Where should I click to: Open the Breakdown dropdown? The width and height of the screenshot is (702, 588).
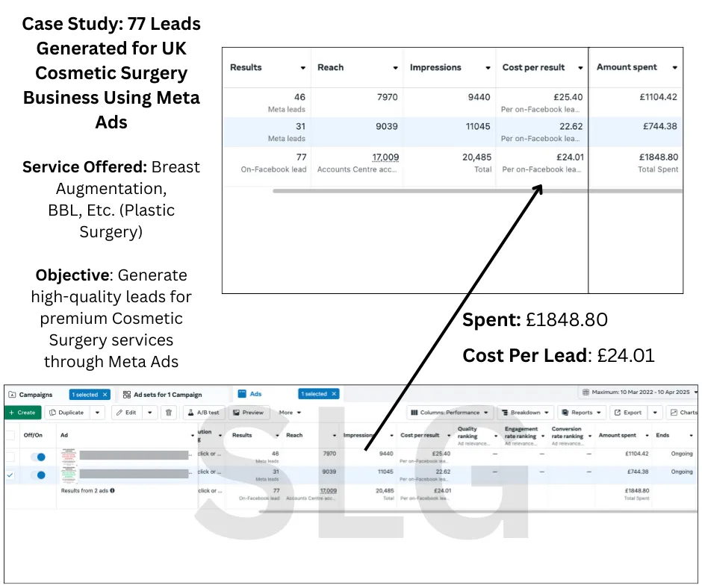525,413
